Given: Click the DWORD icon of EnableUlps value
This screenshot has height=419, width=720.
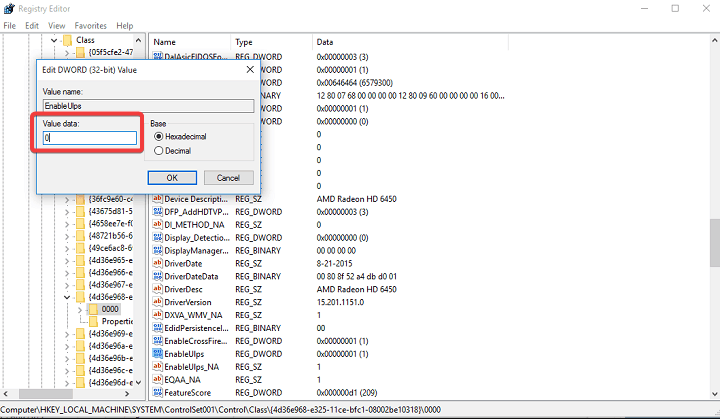Looking at the screenshot, I should click(158, 354).
